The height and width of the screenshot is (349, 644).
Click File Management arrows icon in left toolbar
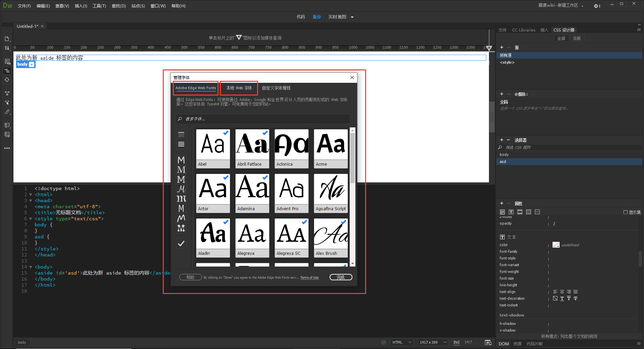point(7,48)
